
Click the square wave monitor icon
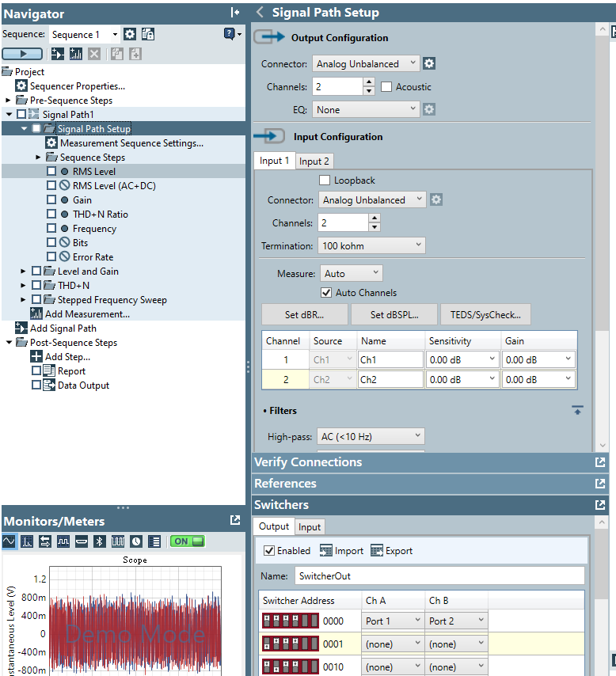pos(63,541)
